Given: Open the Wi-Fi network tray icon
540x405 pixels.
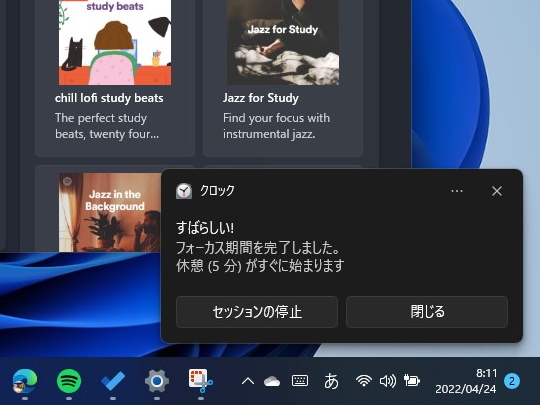Looking at the screenshot, I should (364, 381).
